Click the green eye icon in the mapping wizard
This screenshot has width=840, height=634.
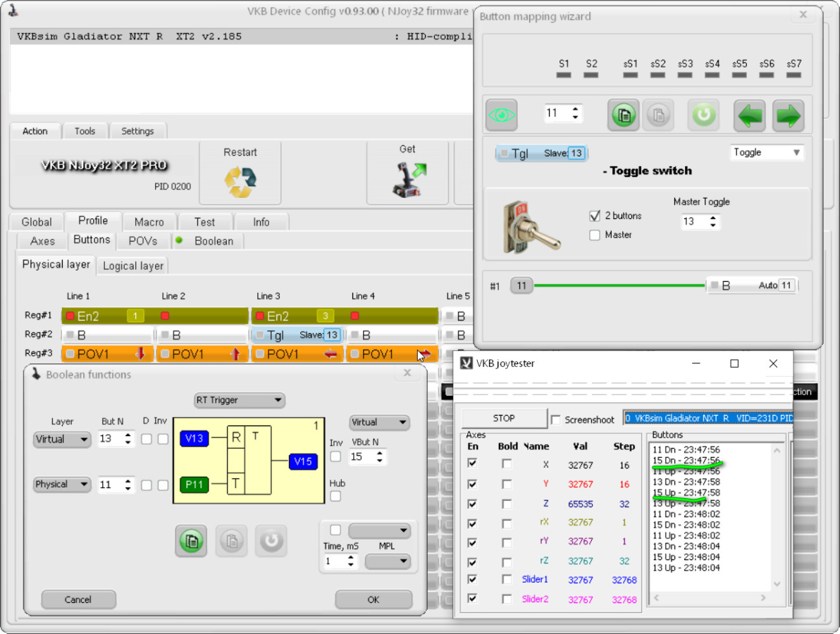(x=502, y=115)
